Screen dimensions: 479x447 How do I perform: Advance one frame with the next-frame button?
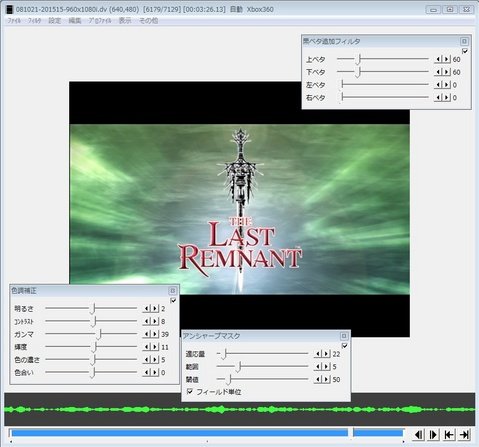click(434, 435)
